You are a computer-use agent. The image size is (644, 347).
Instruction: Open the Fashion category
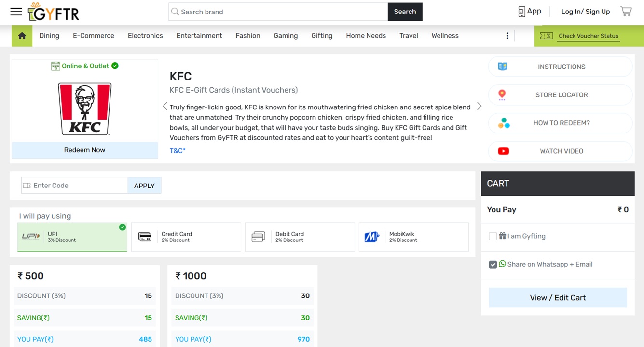click(x=248, y=36)
